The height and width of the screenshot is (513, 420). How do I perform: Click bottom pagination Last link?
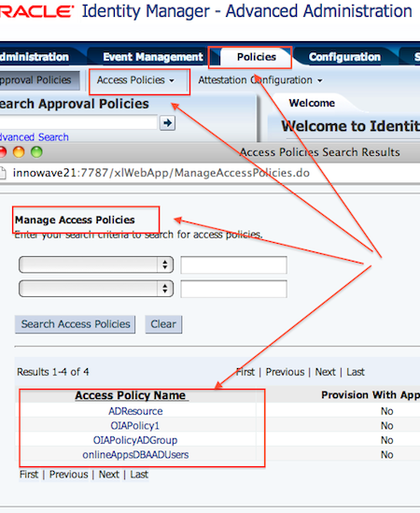[139, 475]
